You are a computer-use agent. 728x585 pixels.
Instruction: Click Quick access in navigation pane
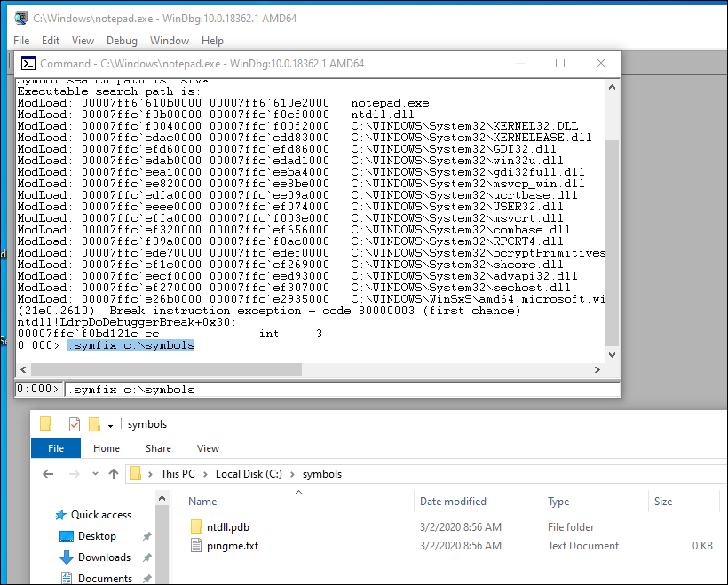pos(100,515)
